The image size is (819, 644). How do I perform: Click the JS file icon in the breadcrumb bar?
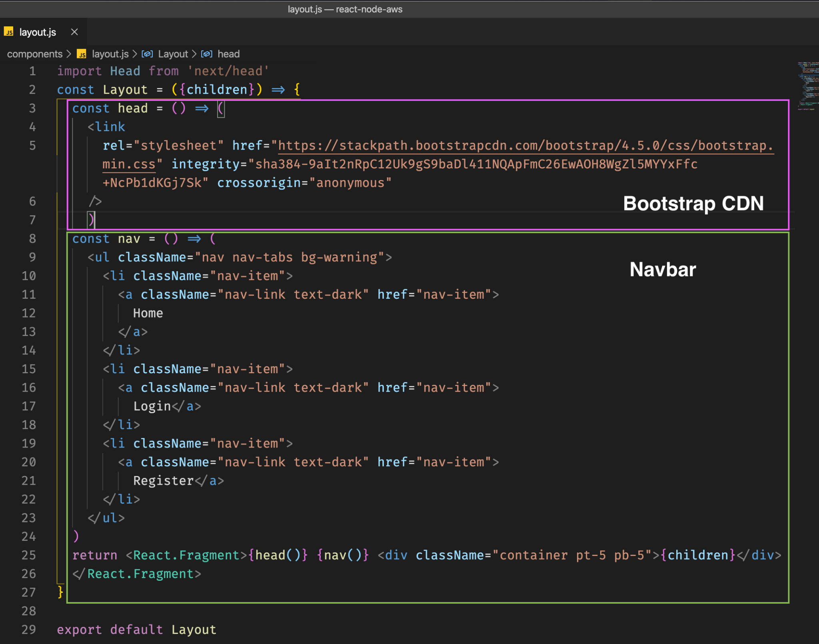pos(82,54)
